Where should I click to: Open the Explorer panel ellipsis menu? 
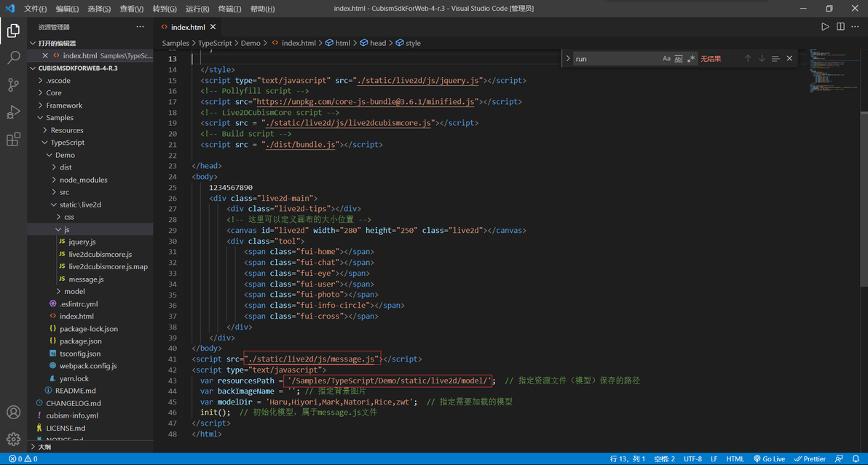[140, 26]
